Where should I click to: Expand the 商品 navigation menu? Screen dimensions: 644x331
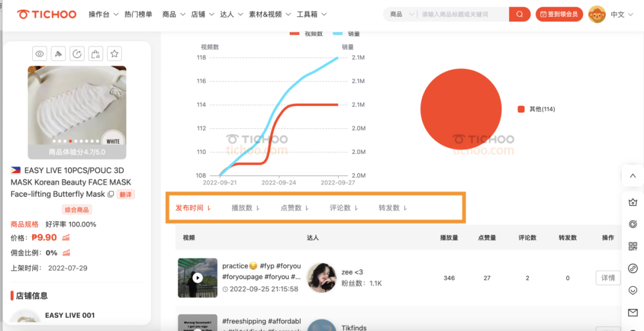tap(174, 14)
